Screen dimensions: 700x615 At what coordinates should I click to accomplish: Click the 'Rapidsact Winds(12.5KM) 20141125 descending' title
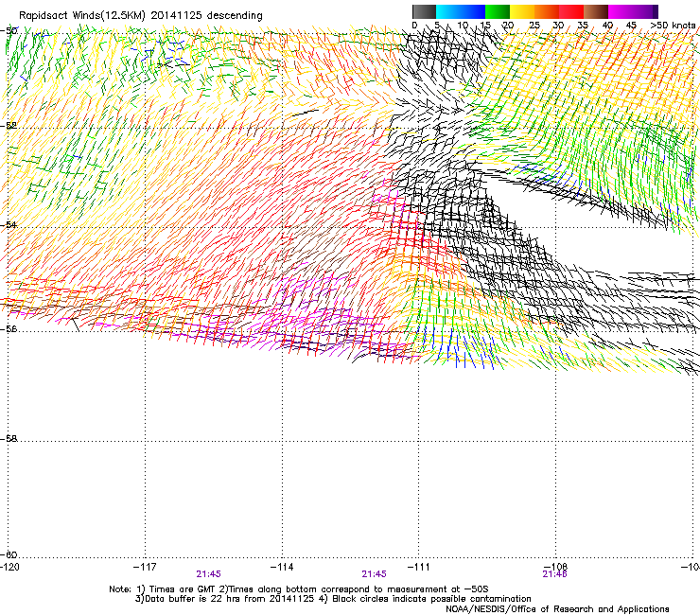(141, 15)
